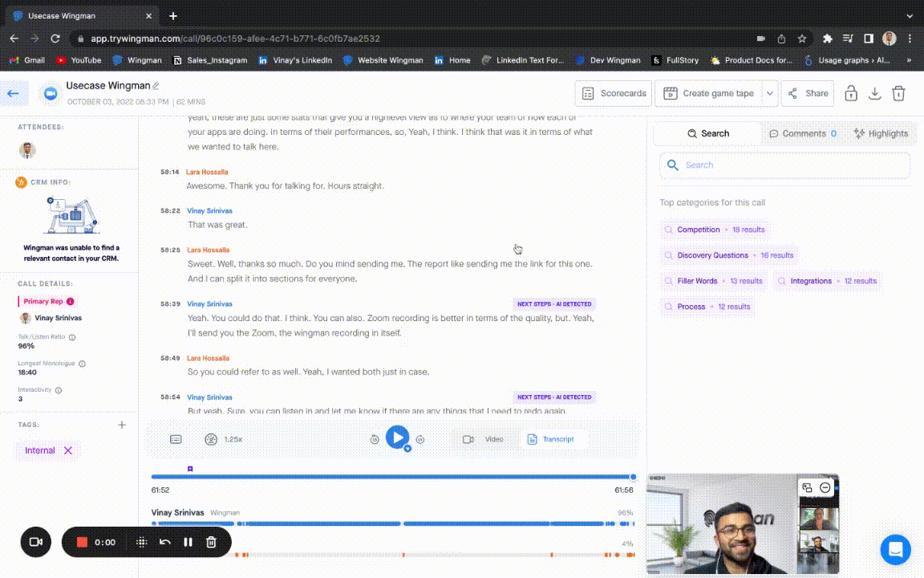
Task: Expand the Create game tape dropdown arrow
Action: pyautogui.click(x=770, y=93)
